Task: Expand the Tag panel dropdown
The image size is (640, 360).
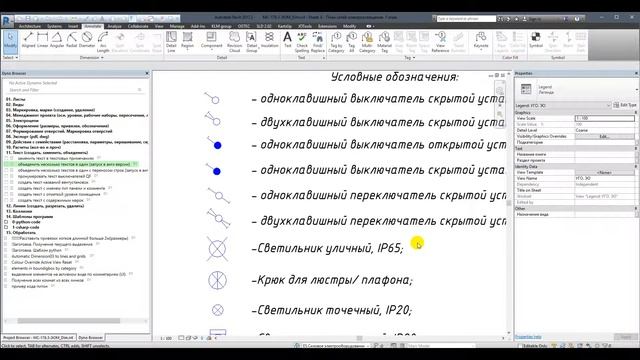Action: coord(410,58)
